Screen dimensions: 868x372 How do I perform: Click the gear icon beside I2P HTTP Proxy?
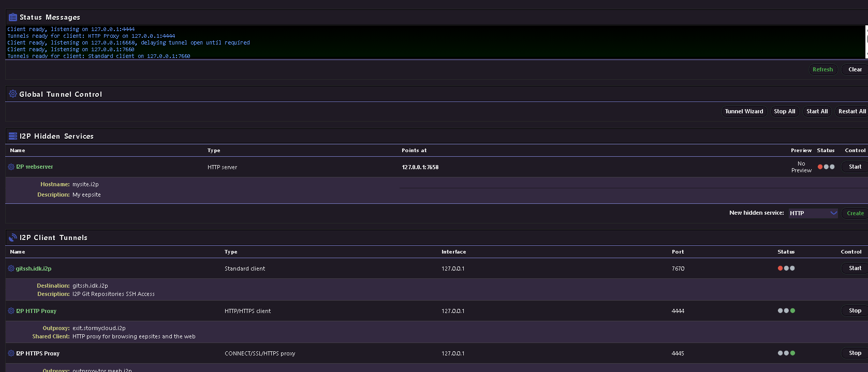tap(11, 311)
